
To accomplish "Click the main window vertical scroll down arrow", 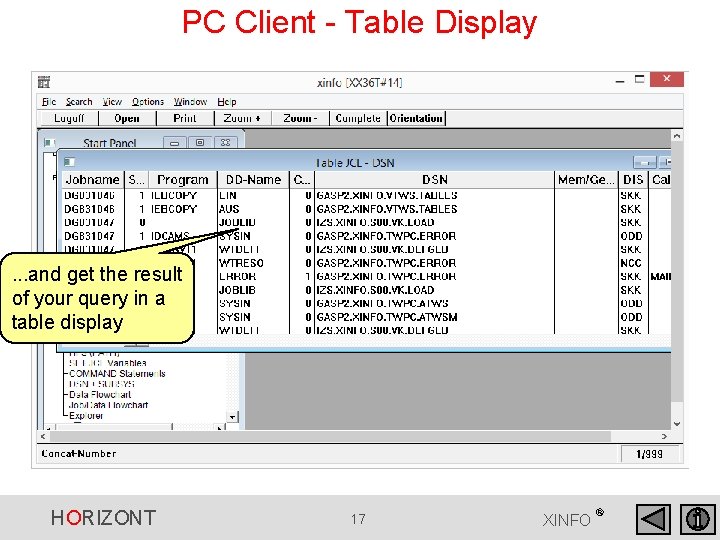I will [677, 424].
